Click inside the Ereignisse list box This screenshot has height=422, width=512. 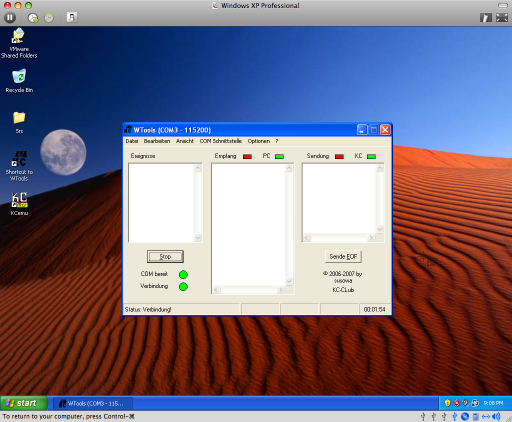click(161, 203)
